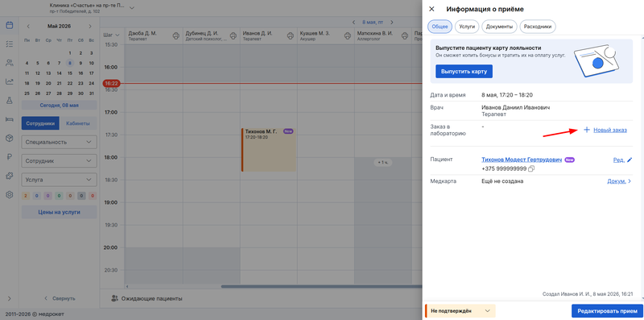Go to previous month in mini calendar

pos(28,26)
